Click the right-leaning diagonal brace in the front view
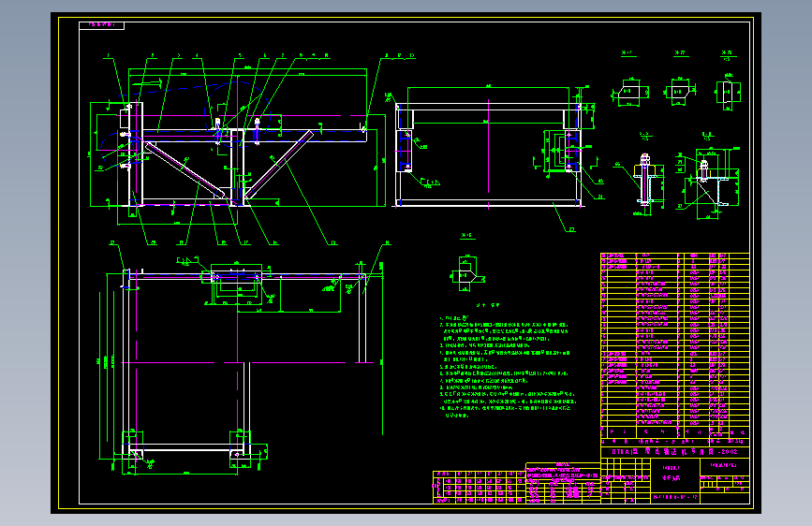This screenshot has width=812, height=526. [279, 164]
